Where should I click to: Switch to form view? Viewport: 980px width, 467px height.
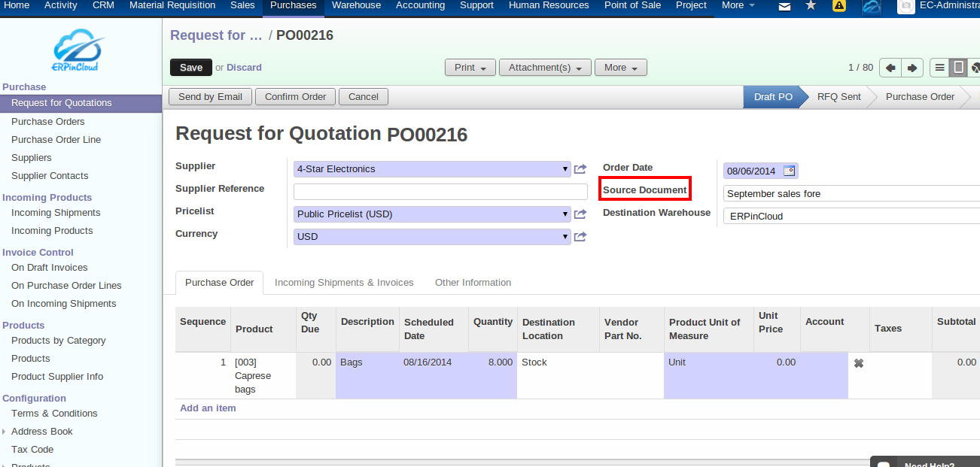click(x=958, y=68)
